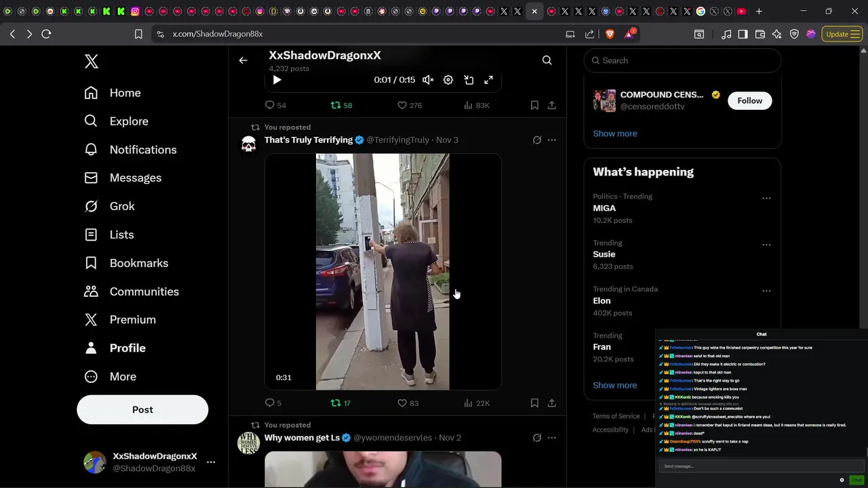The image size is (868, 488).
Task: Open Grok actions on Why women get Ls post
Action: [536, 438]
